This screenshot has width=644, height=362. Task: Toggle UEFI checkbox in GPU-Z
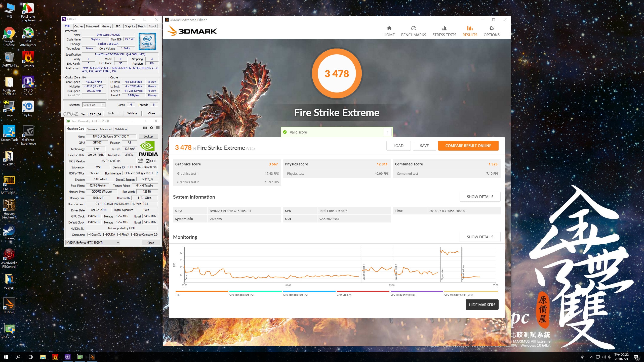[148, 161]
